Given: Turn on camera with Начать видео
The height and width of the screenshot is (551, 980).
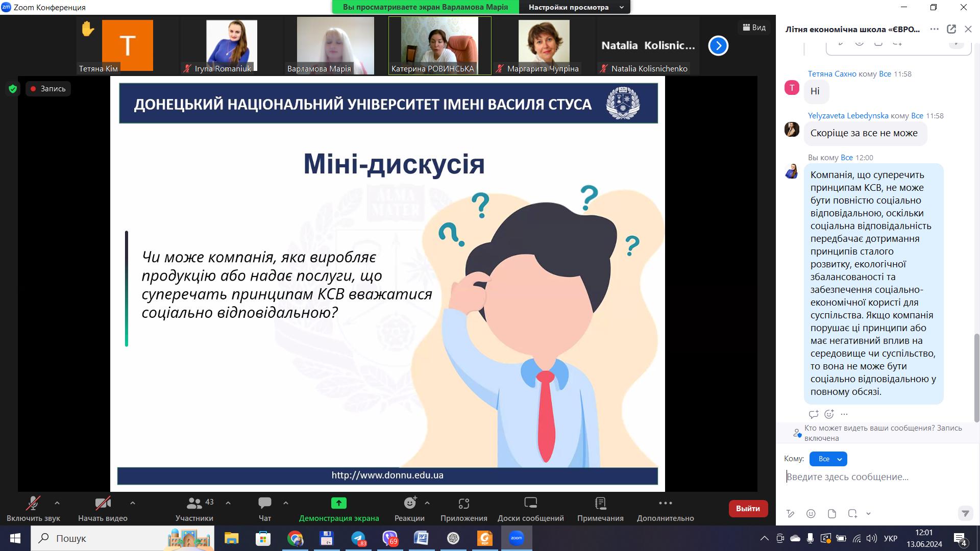Looking at the screenshot, I should [x=103, y=509].
